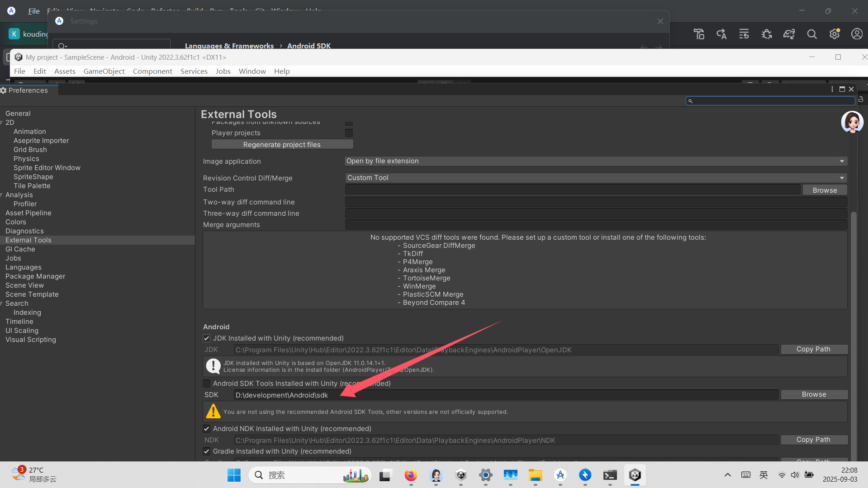Viewport: 868px width, 488px height.
Task: Click the attach debugger bug icon
Action: click(767, 34)
